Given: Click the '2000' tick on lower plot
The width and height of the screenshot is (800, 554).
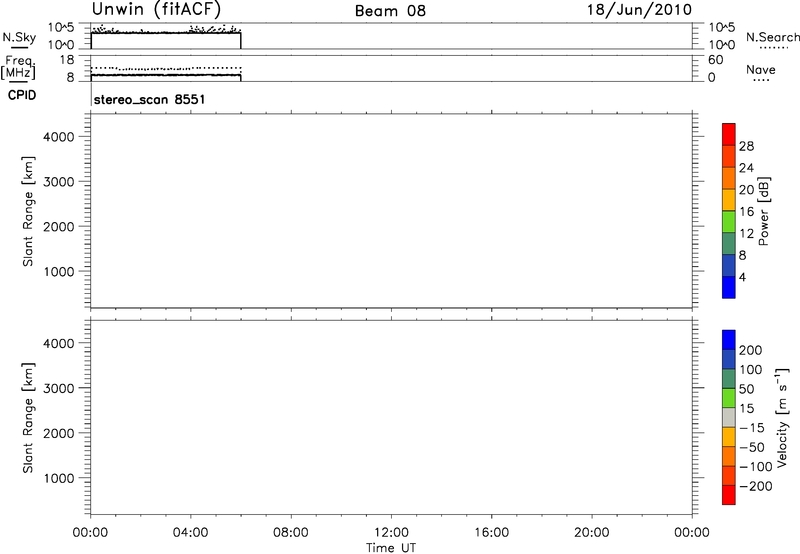Looking at the screenshot, I should click(59, 433).
